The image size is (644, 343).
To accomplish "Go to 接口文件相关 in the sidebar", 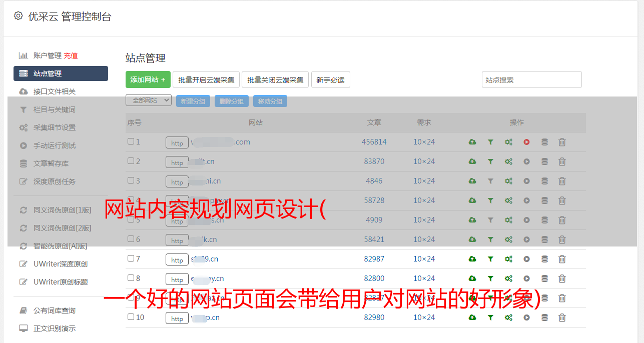I will point(55,91).
